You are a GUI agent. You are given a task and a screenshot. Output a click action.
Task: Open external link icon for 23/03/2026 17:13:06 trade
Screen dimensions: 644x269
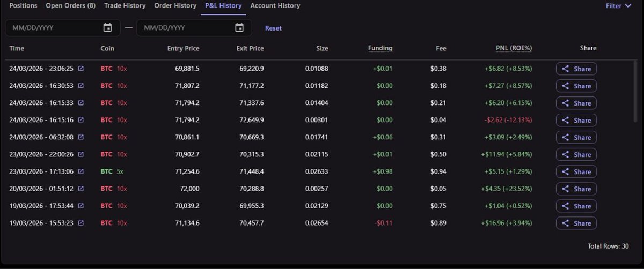coord(81,171)
